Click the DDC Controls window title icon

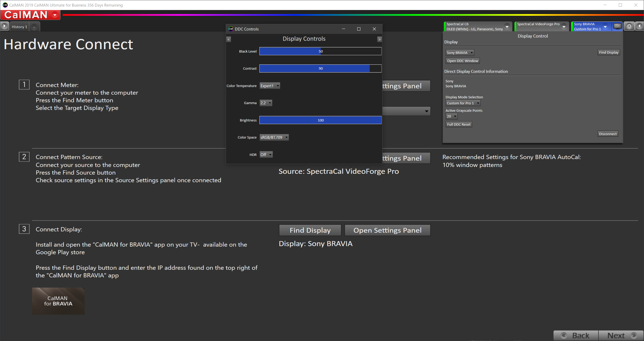[231, 29]
